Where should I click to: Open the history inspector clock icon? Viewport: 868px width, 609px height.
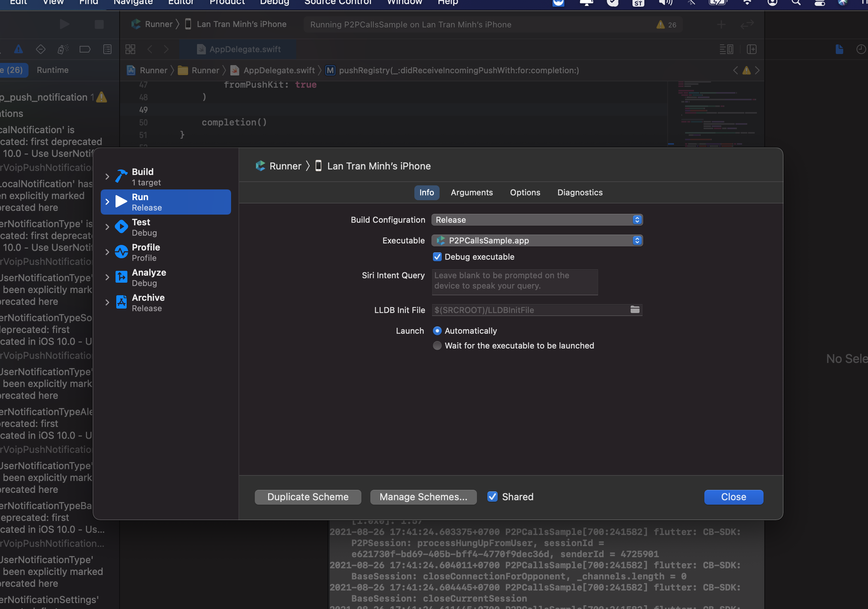(x=861, y=49)
